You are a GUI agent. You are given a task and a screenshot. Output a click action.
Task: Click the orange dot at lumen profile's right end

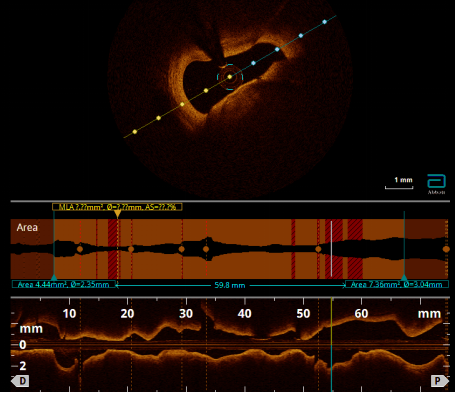point(446,249)
